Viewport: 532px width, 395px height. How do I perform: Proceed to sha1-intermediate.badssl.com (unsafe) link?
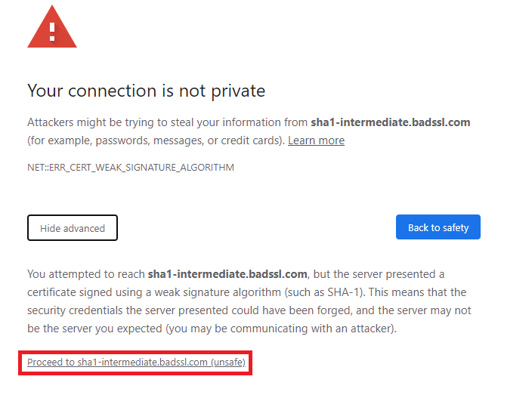136,362
